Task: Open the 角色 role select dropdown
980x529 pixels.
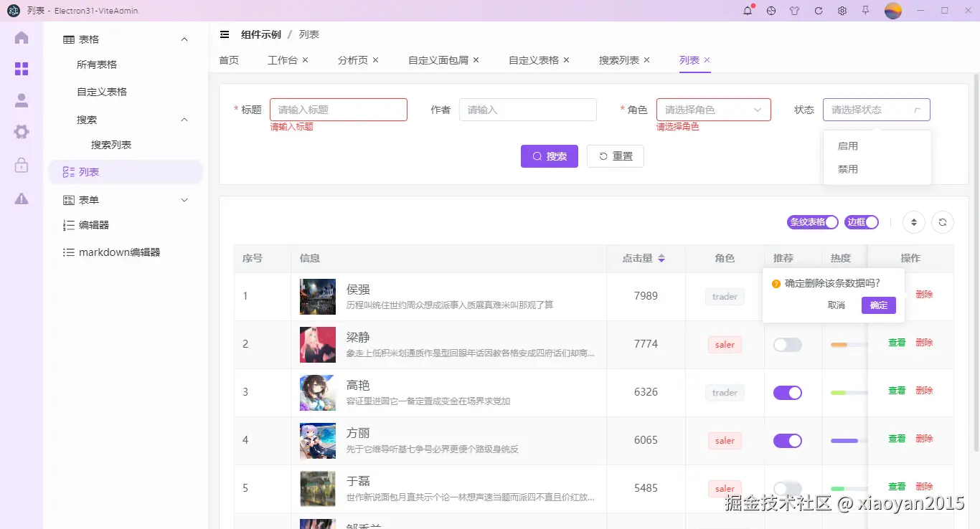Action: tap(713, 109)
